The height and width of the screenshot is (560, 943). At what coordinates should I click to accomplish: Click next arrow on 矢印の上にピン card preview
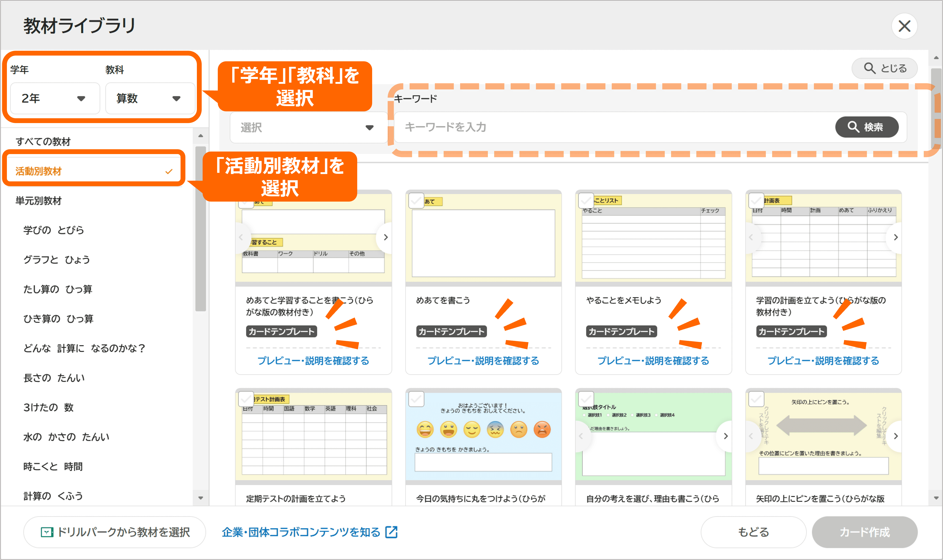click(x=895, y=436)
